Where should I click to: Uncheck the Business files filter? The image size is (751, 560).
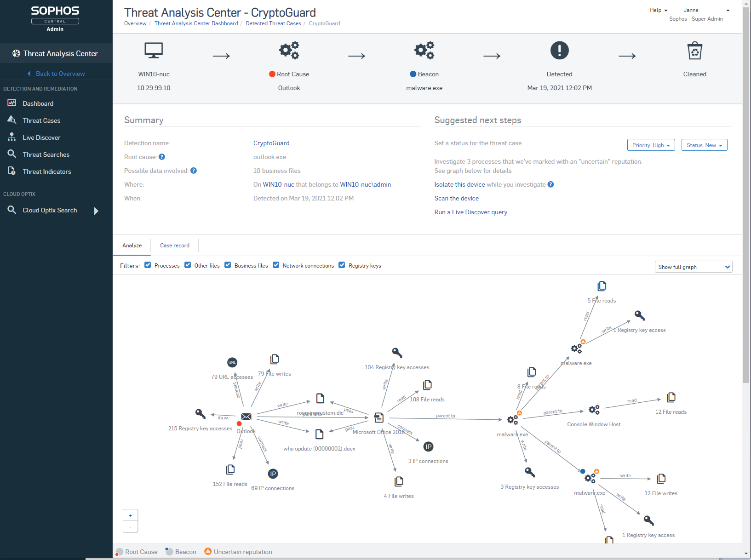(228, 265)
